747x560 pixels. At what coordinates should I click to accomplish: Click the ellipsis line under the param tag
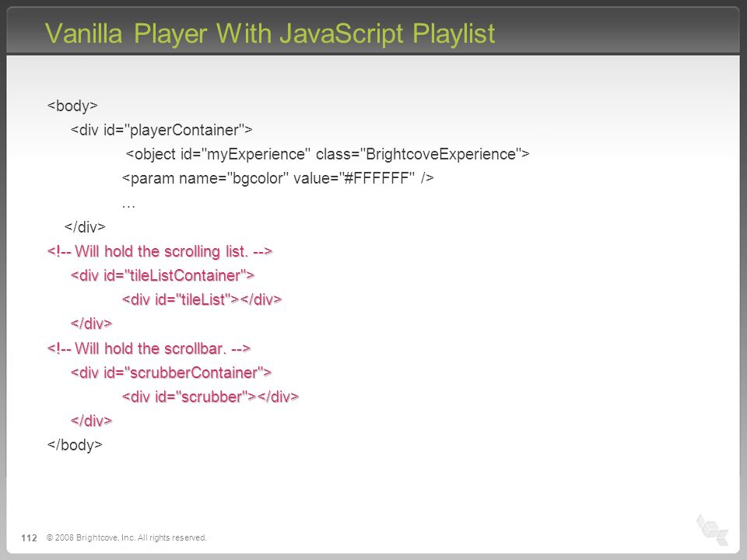tap(128, 206)
